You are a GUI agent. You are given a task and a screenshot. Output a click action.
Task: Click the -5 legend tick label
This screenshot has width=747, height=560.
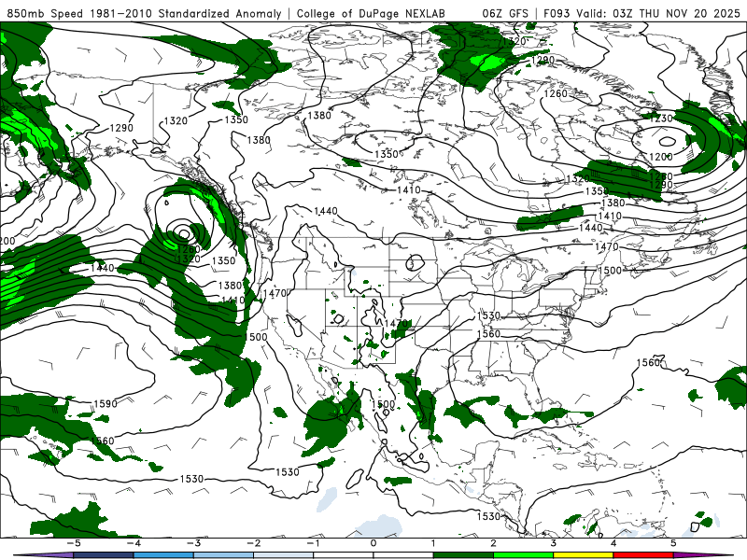point(73,543)
